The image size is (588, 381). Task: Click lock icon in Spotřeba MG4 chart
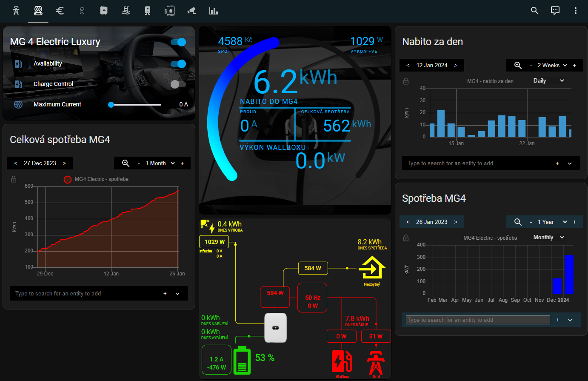click(406, 238)
